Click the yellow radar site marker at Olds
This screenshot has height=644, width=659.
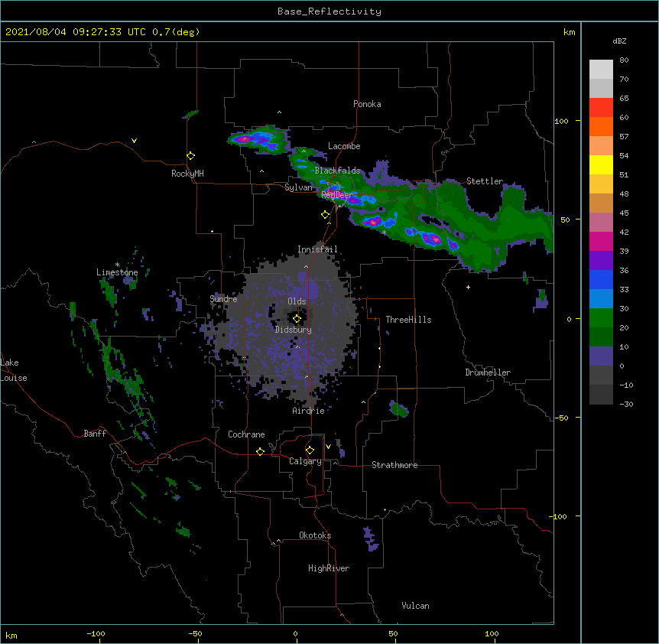(297, 319)
